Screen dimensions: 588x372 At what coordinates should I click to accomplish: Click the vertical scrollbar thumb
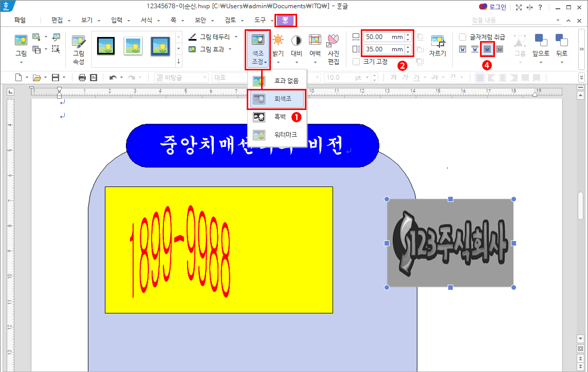pos(581,206)
